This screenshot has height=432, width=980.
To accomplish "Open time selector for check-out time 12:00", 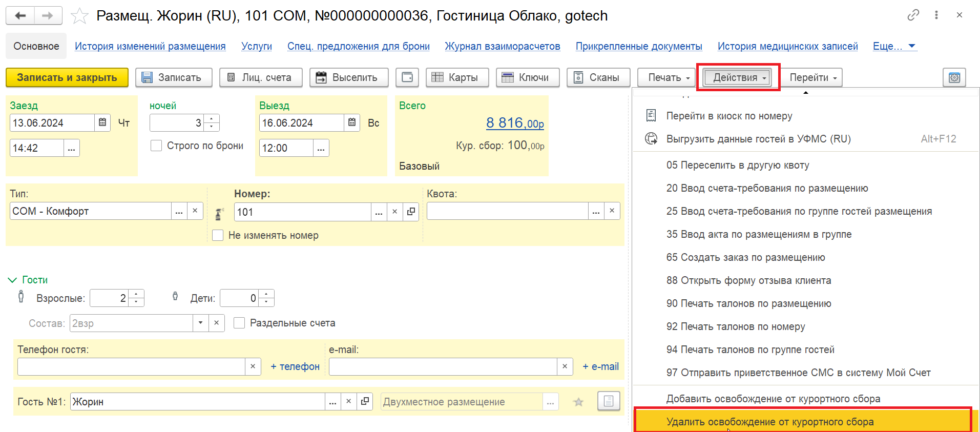I will pos(321,148).
